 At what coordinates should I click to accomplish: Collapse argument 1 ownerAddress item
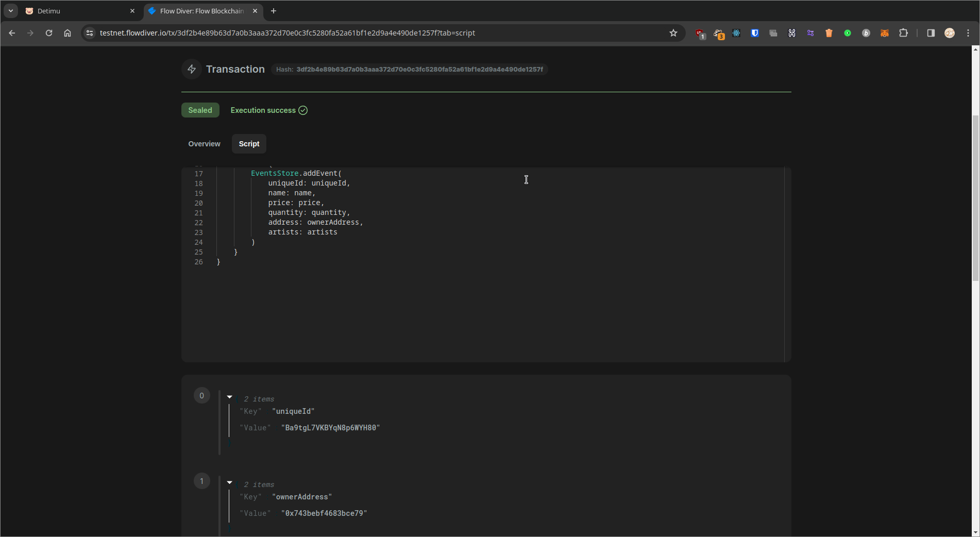(x=230, y=483)
